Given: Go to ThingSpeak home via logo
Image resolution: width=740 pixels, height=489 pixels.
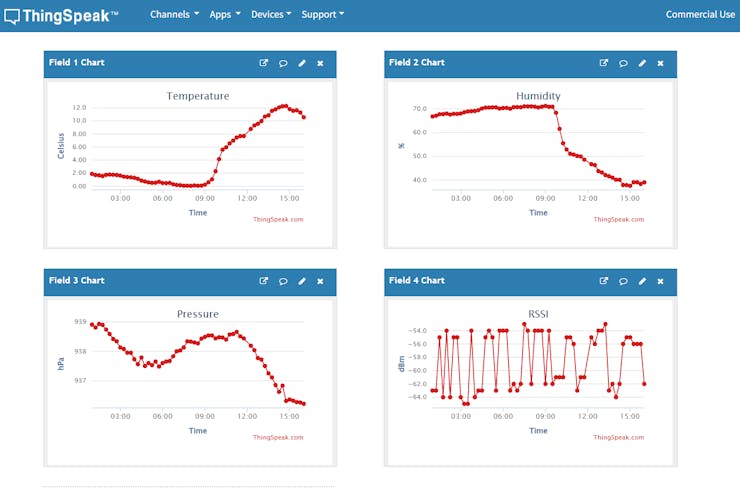Looking at the screenshot, I should tap(61, 16).
